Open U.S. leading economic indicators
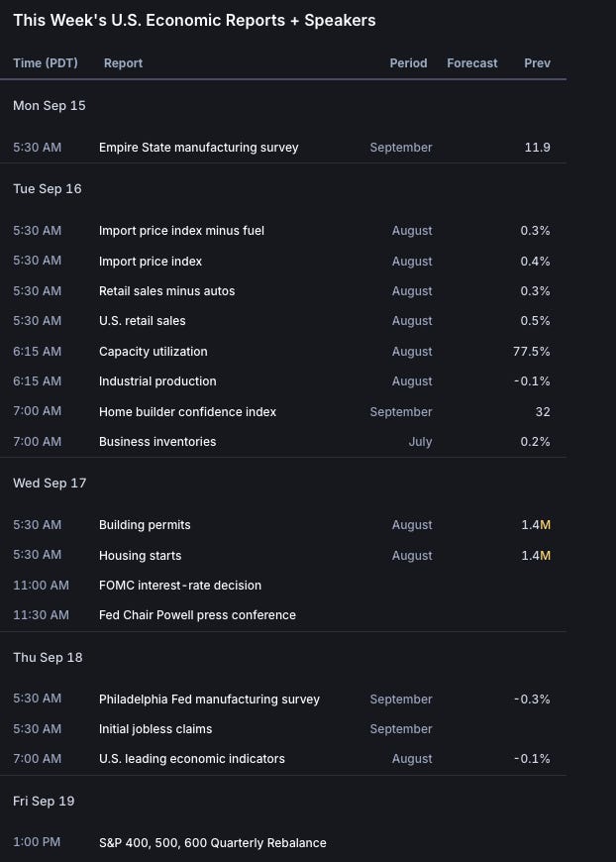 click(x=191, y=759)
